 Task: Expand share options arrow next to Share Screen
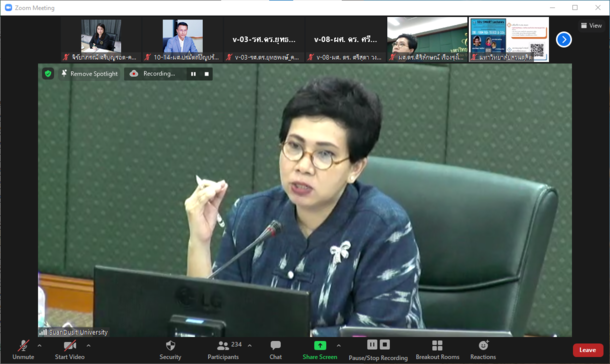click(x=338, y=345)
